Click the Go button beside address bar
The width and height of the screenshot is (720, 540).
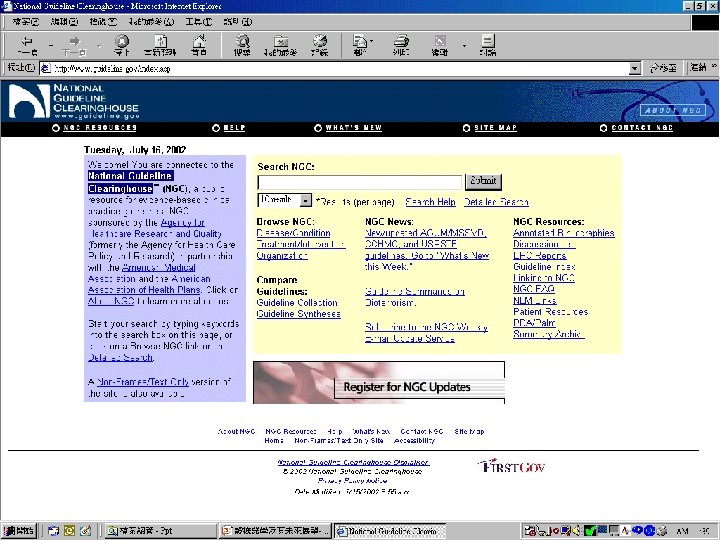click(664, 68)
